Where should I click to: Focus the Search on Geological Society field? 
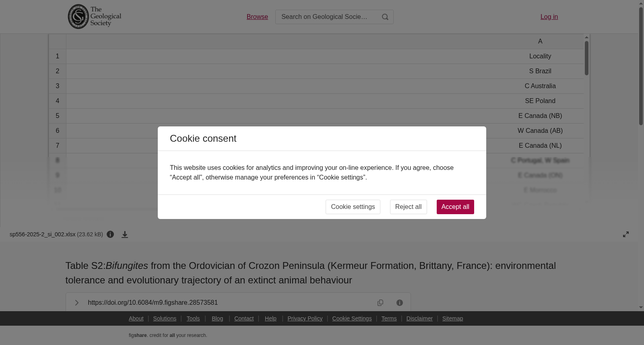click(x=327, y=17)
